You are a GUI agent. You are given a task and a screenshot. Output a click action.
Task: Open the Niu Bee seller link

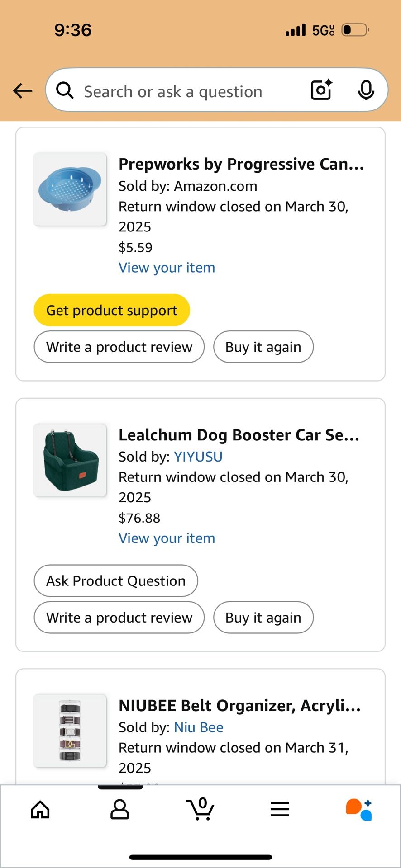[x=199, y=727]
